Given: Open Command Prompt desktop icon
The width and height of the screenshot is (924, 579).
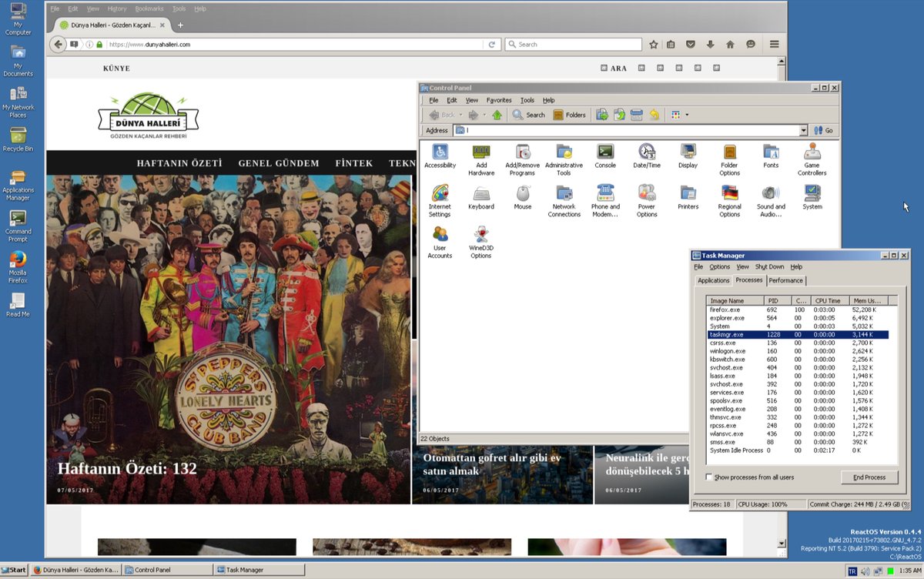Looking at the screenshot, I should (x=18, y=226).
